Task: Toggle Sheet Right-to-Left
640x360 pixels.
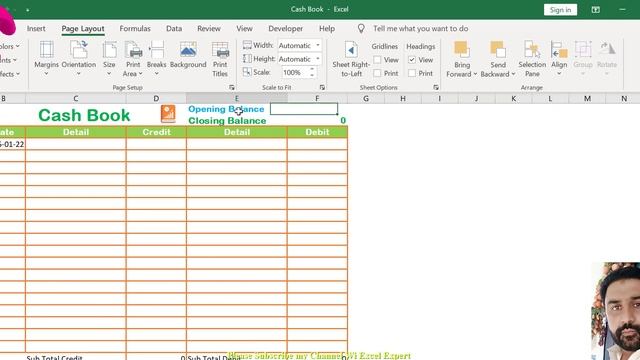Action: point(351,59)
